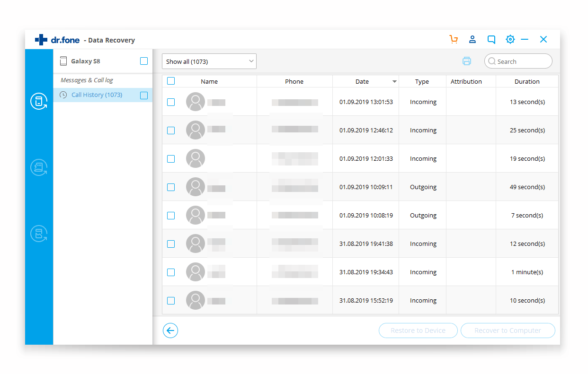Click the 19 second(s) duration cell
The image size is (588, 374).
[x=527, y=158]
